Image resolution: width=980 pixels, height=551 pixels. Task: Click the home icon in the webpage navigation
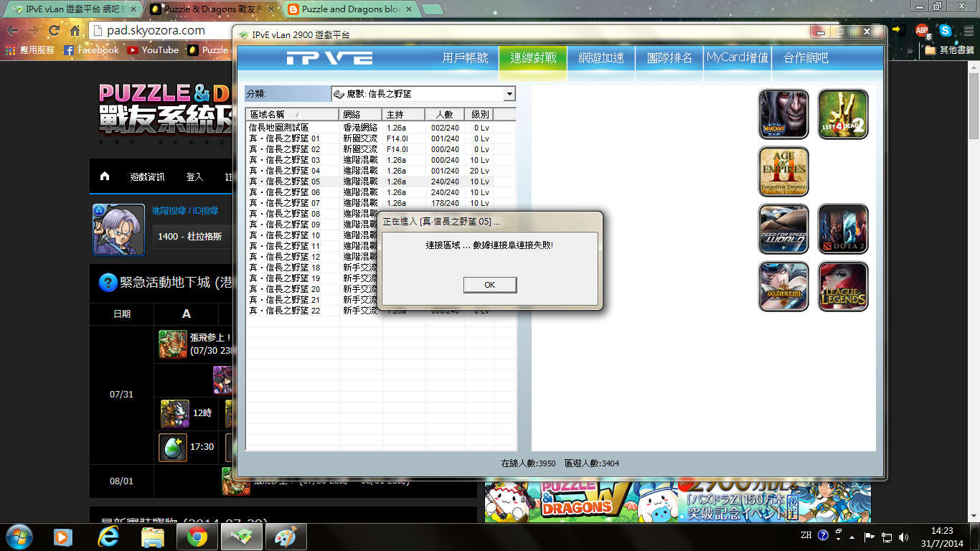tap(105, 176)
